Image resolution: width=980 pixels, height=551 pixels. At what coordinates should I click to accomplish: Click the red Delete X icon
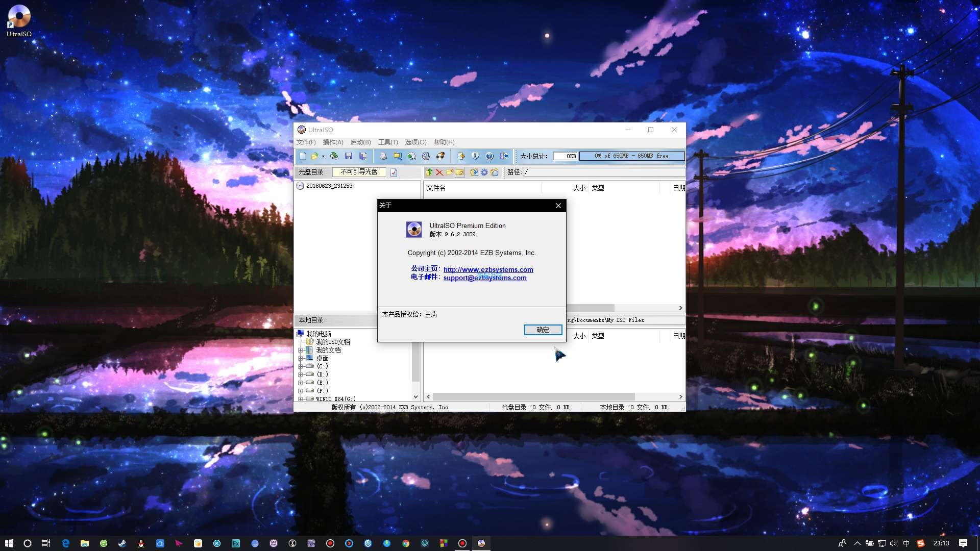(439, 172)
